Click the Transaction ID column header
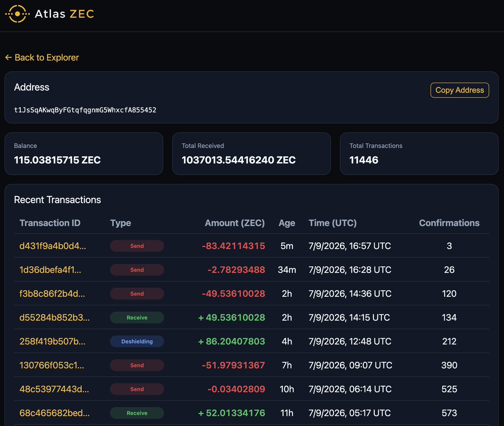Image resolution: width=504 pixels, height=426 pixels. [50, 223]
